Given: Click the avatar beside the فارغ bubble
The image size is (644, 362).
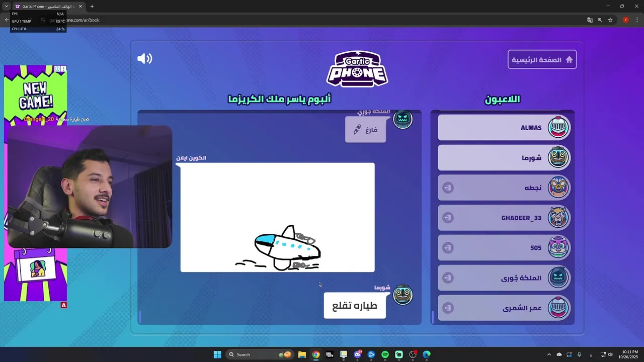Looking at the screenshot, I should 403,119.
